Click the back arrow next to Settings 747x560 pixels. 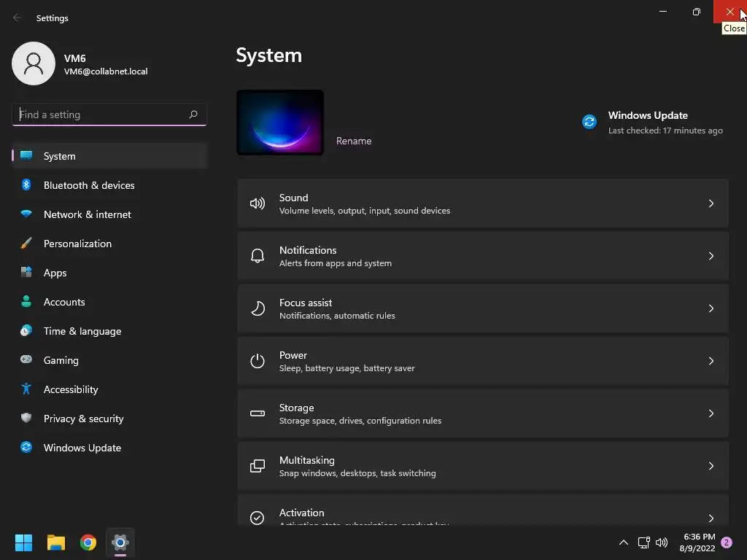click(18, 17)
